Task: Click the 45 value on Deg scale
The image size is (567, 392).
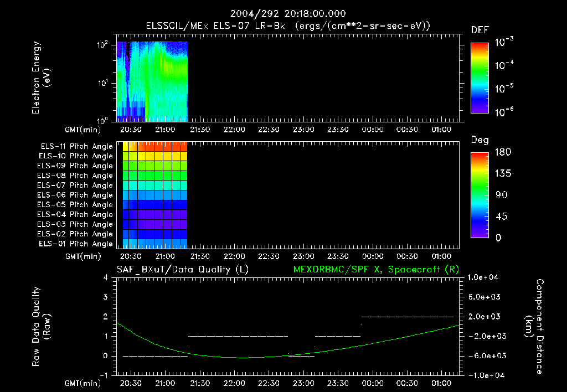Action: point(502,216)
